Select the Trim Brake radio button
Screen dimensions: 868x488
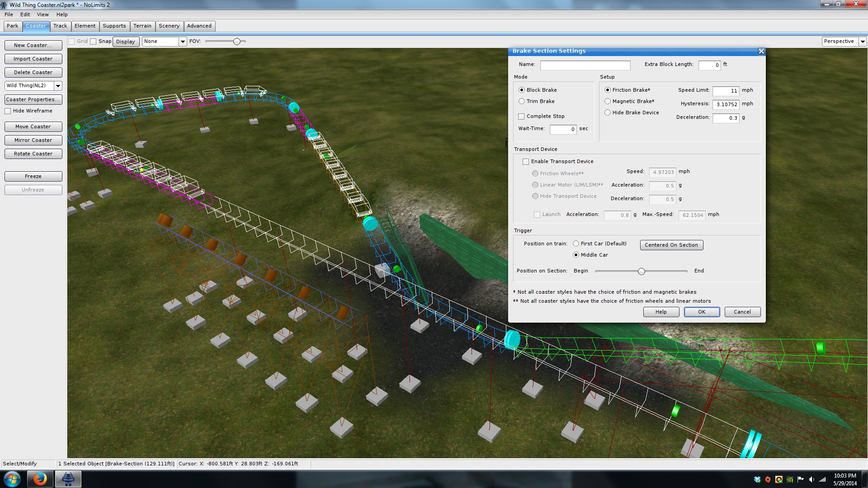pos(522,101)
